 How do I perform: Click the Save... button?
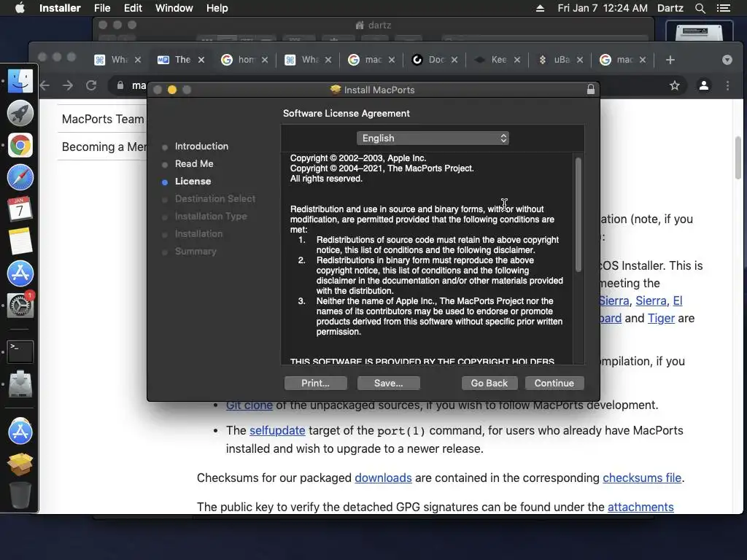click(x=388, y=383)
